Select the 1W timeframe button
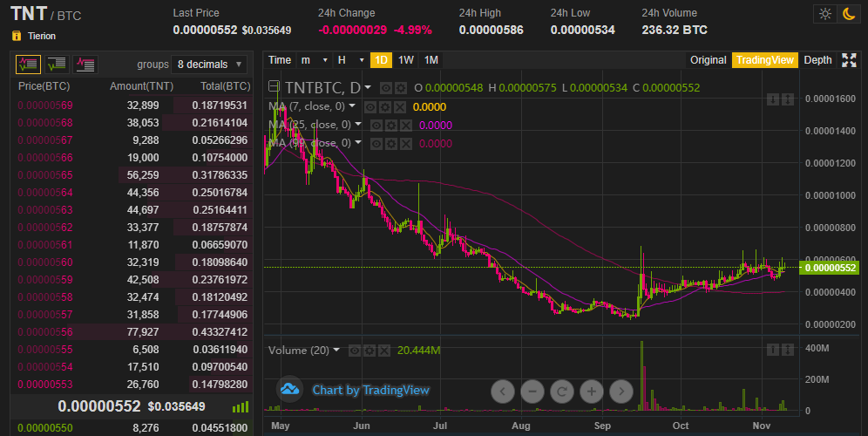The width and height of the screenshot is (868, 436). 406,60
